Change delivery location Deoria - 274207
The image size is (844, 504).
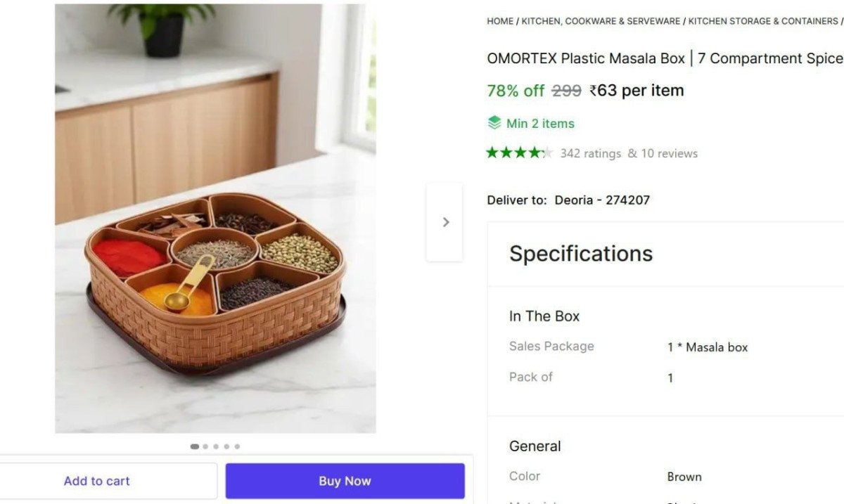602,200
